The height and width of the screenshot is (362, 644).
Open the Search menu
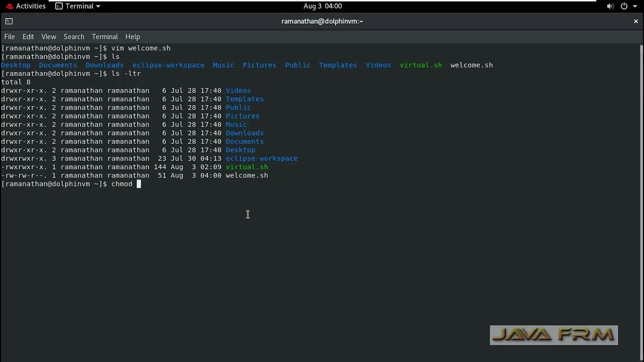[x=74, y=37]
